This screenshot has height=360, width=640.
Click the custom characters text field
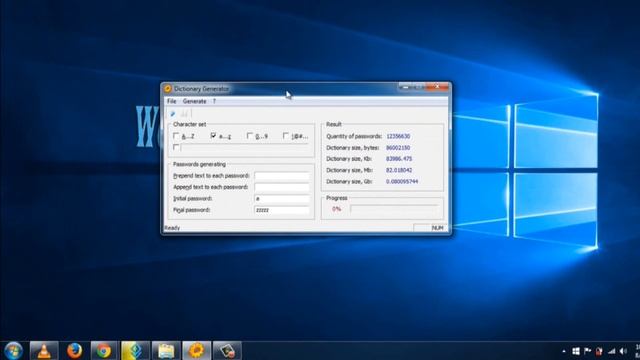[x=245, y=148]
